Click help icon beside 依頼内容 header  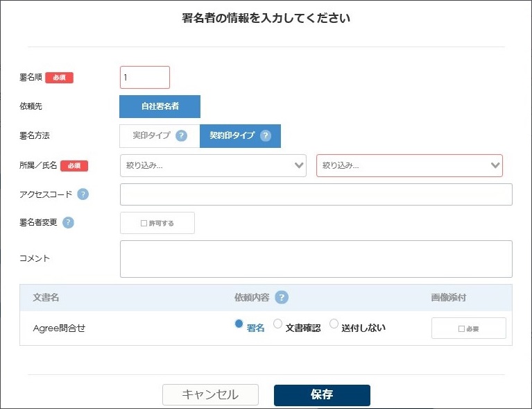(282, 297)
